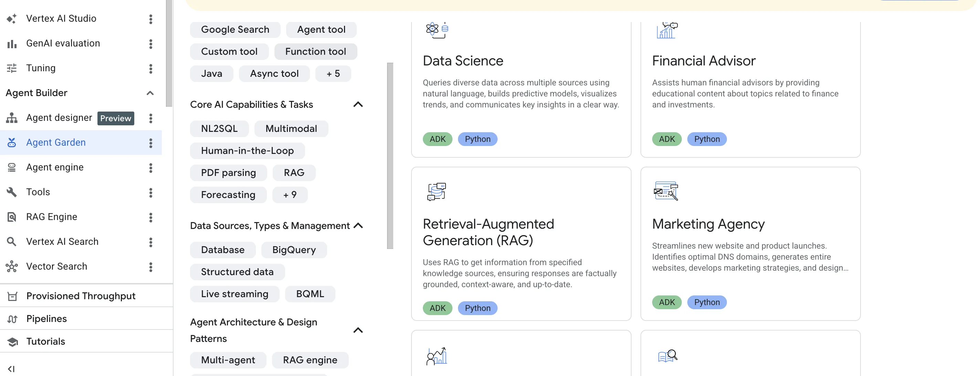
Task: Collapse the Agent Builder section
Action: (150, 93)
